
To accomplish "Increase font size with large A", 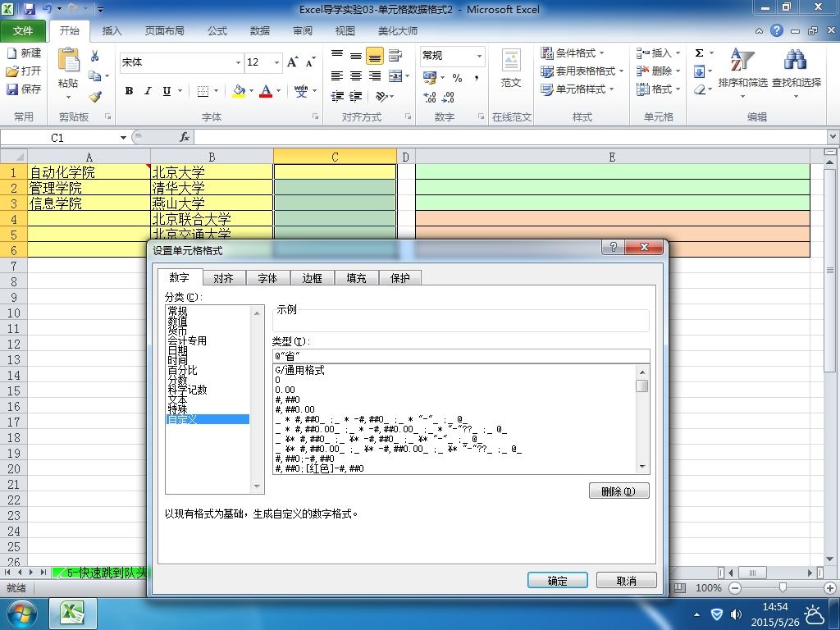I will (293, 62).
